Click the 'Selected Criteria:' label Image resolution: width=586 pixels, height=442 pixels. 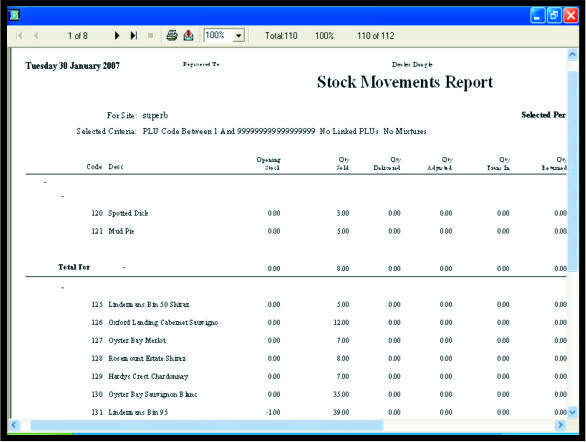tap(106, 131)
